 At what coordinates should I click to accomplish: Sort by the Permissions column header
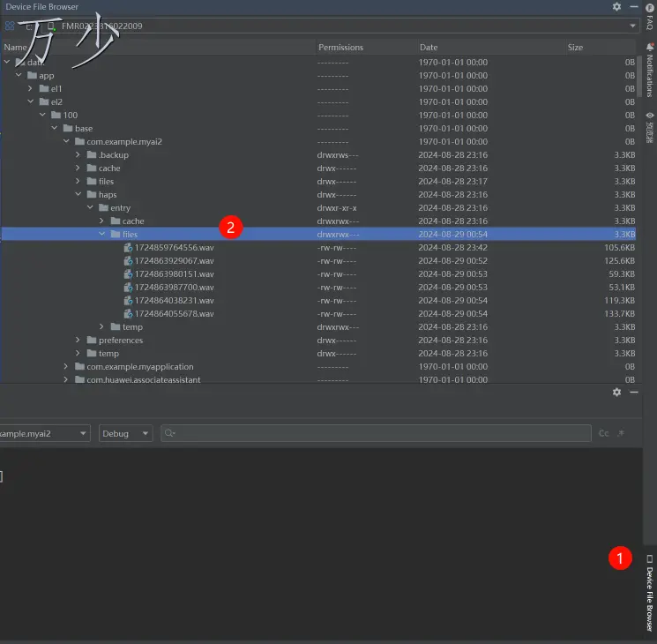pyautogui.click(x=340, y=48)
